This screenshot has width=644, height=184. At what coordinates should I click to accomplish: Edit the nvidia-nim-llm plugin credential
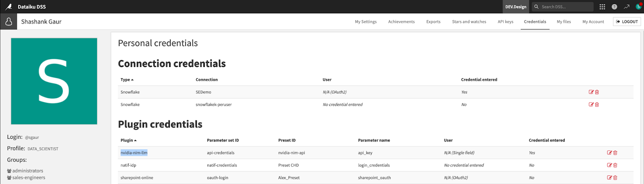(609, 153)
